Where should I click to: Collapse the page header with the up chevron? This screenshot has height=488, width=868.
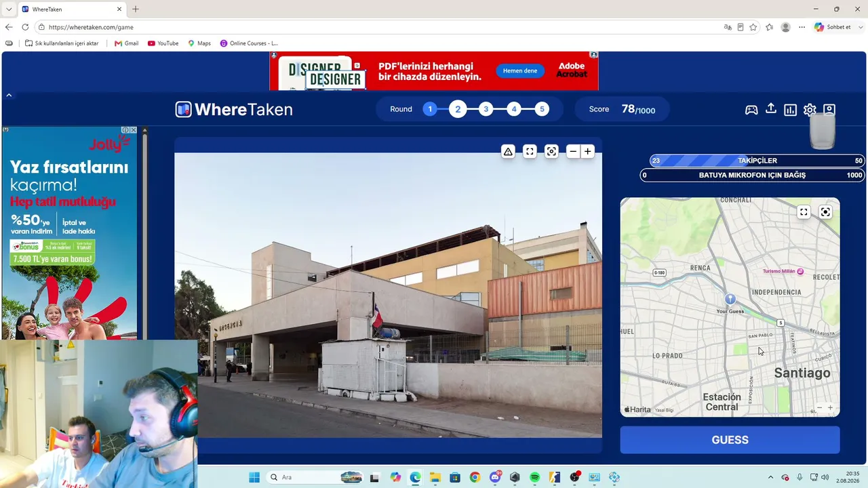(9, 96)
